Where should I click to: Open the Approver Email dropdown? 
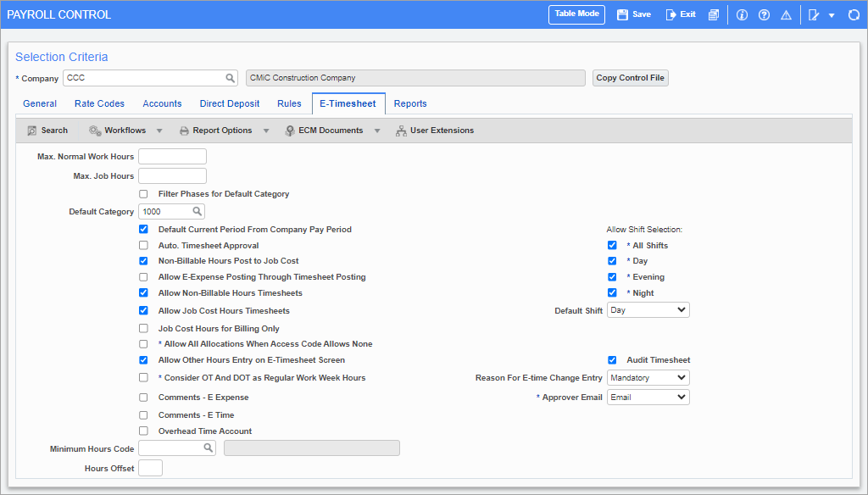pyautogui.click(x=648, y=397)
